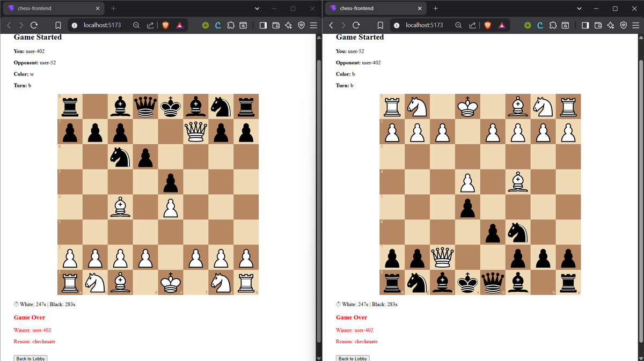Click Back to Lobby in the left window
The image size is (644, 361).
(31, 358)
